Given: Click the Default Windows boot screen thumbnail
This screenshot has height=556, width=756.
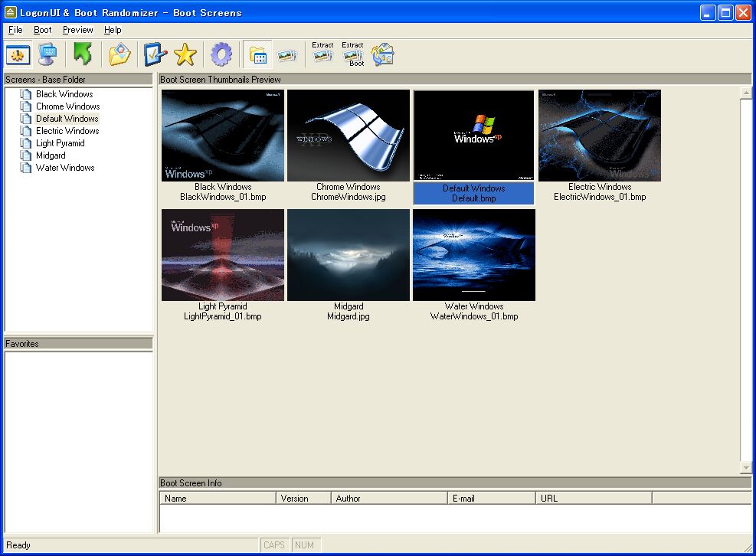Looking at the screenshot, I should (473, 136).
